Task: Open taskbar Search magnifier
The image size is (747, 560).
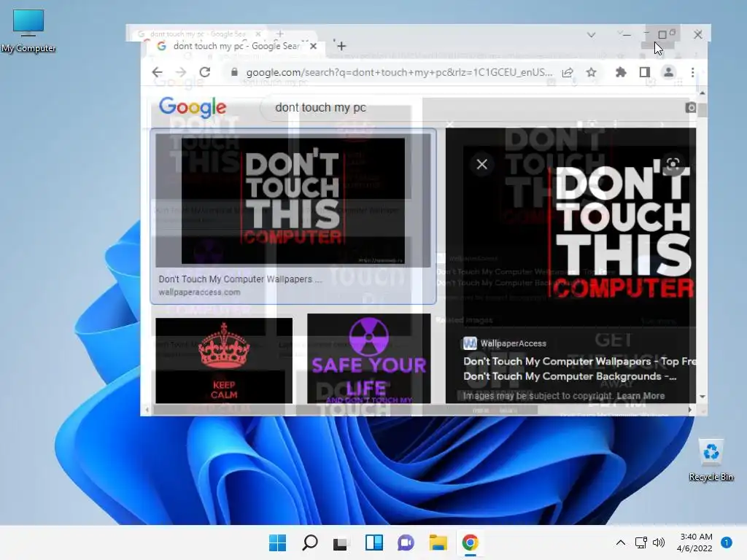Action: (309, 542)
